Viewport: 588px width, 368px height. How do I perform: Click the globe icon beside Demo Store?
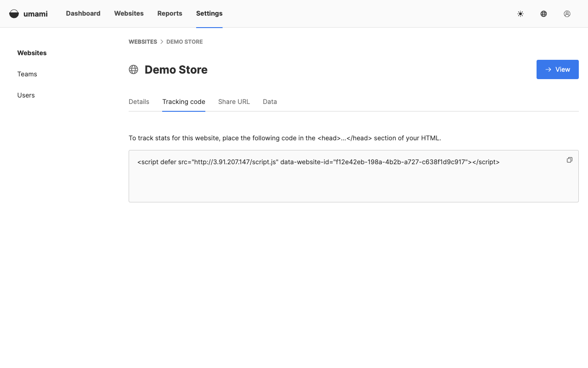(x=134, y=69)
